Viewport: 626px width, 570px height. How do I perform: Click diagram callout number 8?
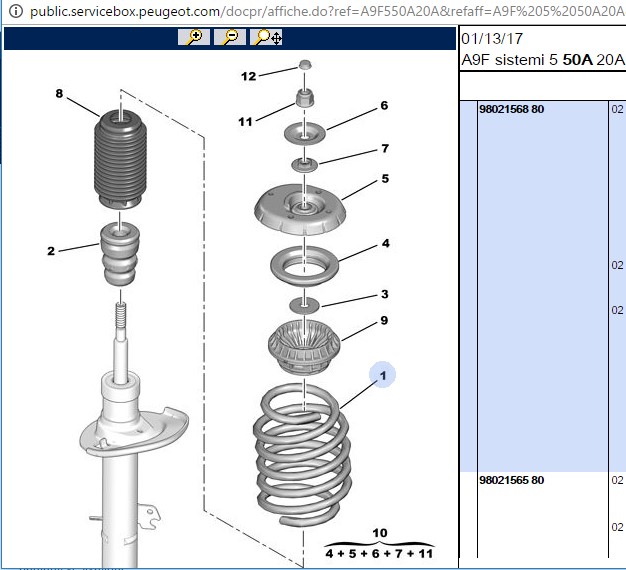[x=59, y=93]
